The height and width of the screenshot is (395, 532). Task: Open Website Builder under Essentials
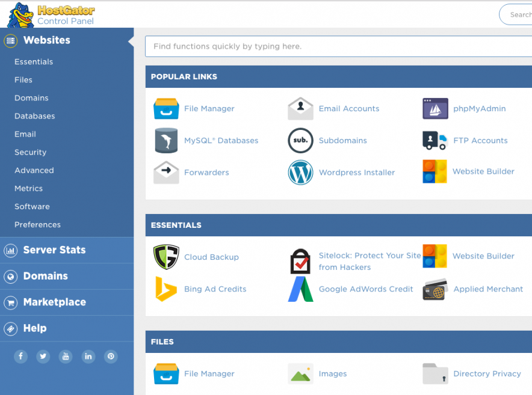[435, 256]
